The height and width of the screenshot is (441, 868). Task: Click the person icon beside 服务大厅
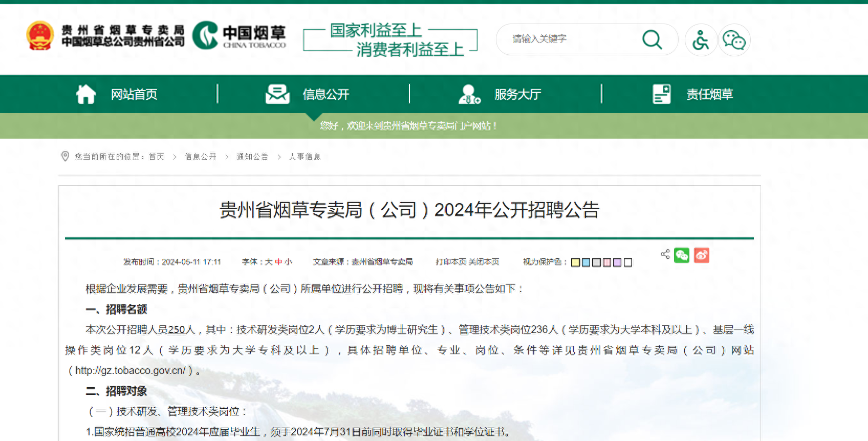click(469, 94)
